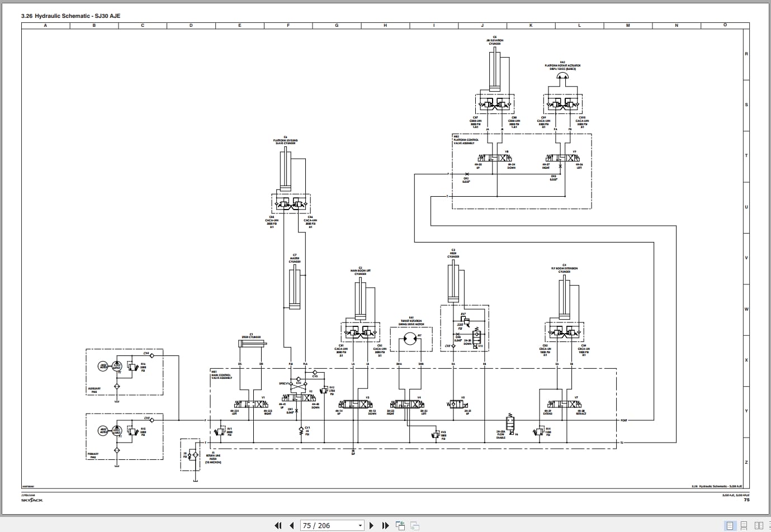Select the single page layout icon
Screen dimensions: 771x532
click(730, 525)
